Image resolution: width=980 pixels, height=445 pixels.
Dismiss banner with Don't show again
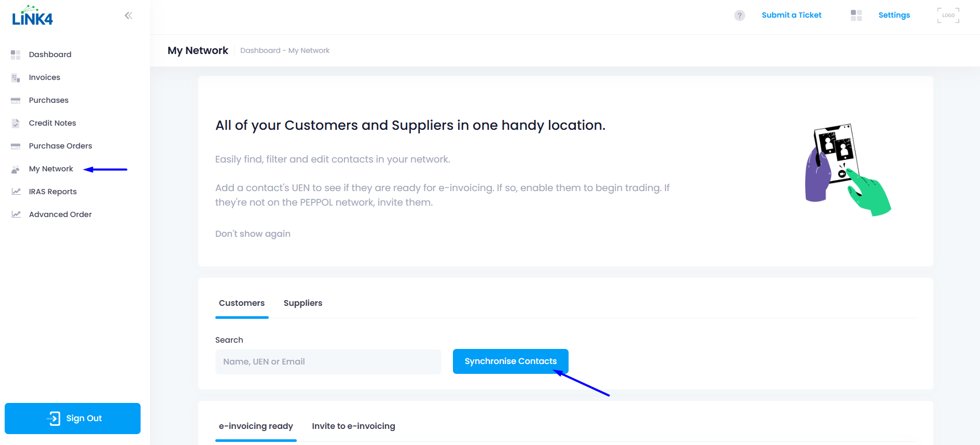pyautogui.click(x=253, y=234)
